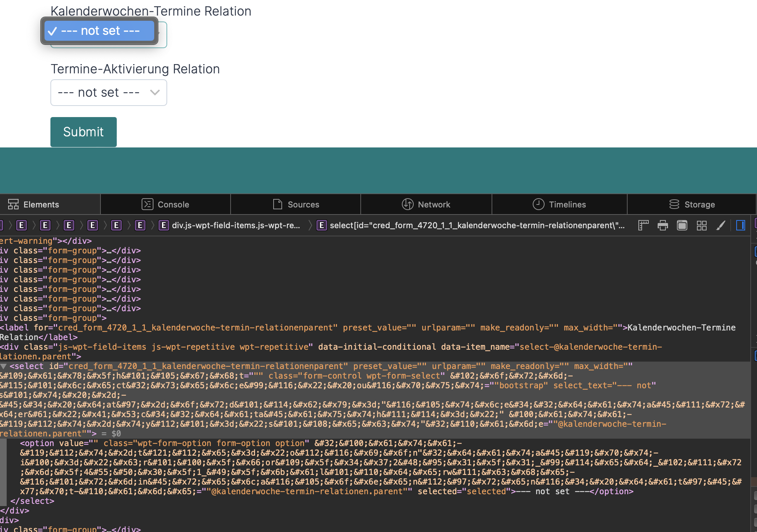Click the Console tab icon
The width and height of the screenshot is (757, 532).
148,205
